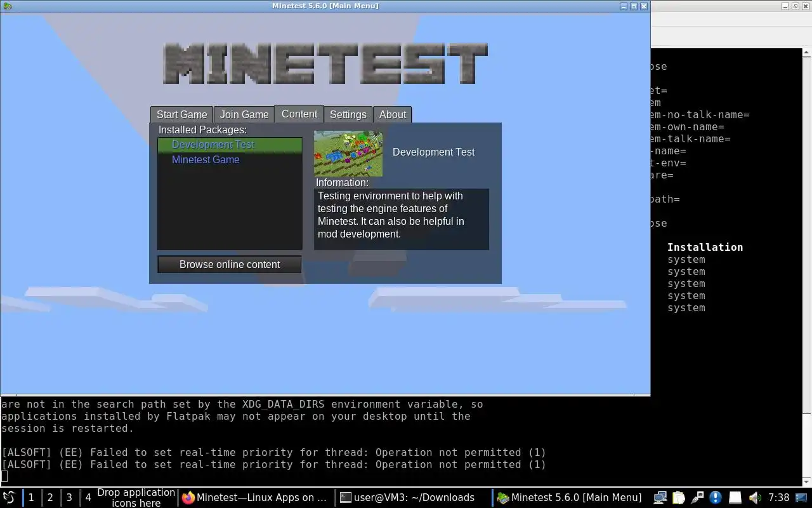812x508 pixels.
Task: Open the Settings tab in Minetest
Action: pos(348,114)
